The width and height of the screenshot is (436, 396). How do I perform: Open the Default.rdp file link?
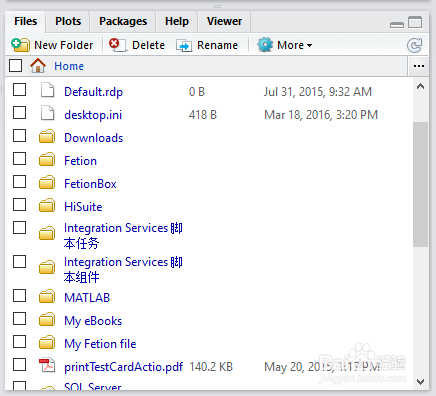pyautogui.click(x=94, y=92)
